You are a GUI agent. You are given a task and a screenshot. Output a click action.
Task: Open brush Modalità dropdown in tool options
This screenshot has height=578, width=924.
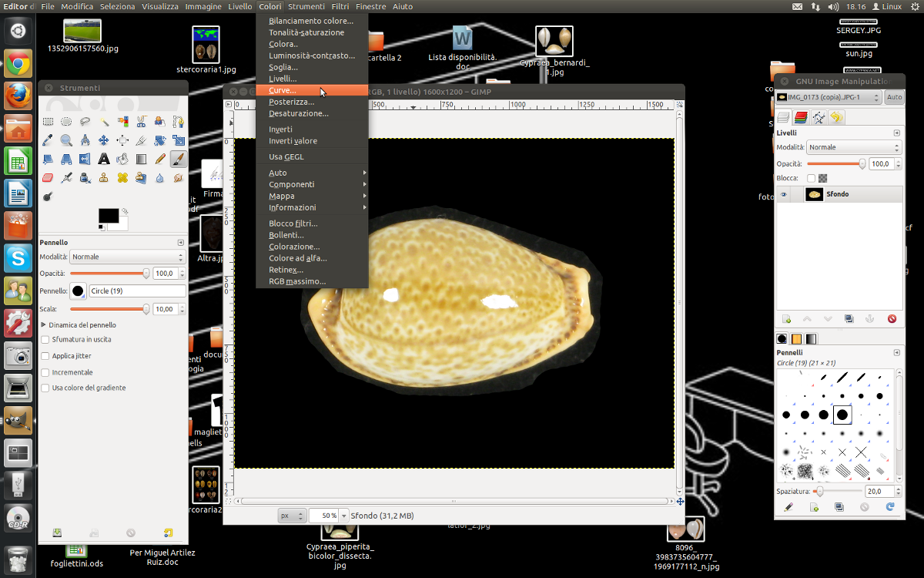(128, 257)
